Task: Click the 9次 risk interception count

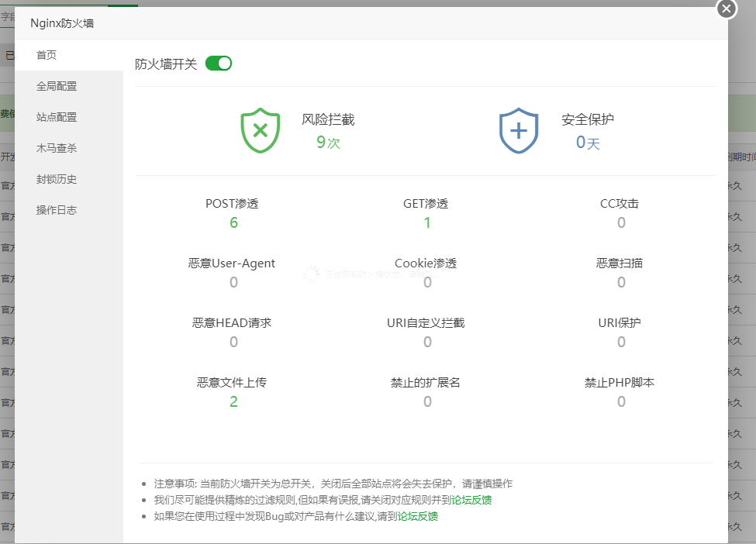Action: coord(328,142)
